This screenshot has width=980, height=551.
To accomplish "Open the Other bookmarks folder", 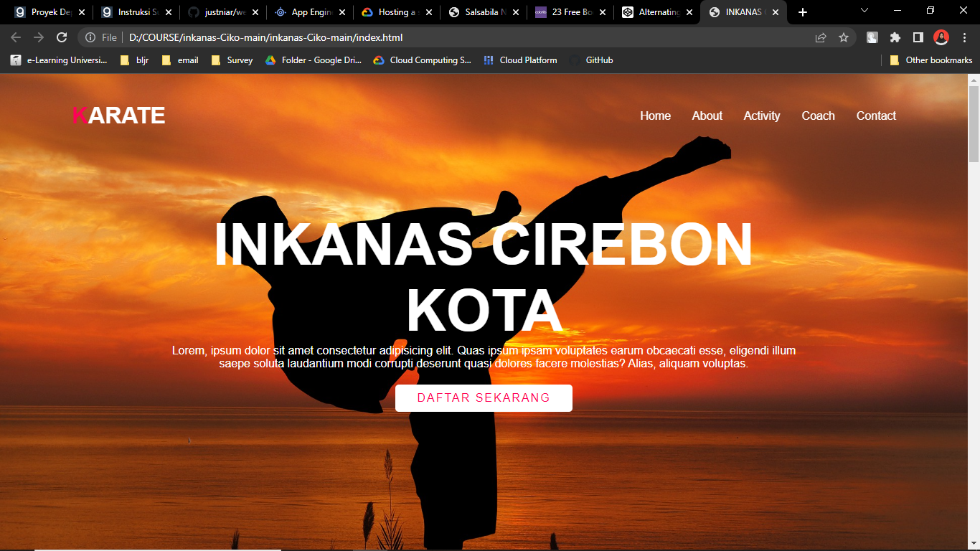I will pyautogui.click(x=931, y=60).
